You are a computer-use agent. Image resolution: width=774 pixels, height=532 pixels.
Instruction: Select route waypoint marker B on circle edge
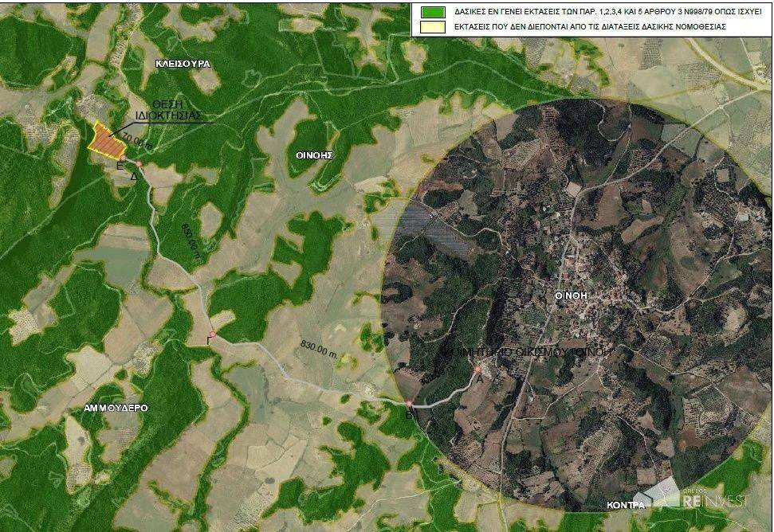(x=409, y=404)
